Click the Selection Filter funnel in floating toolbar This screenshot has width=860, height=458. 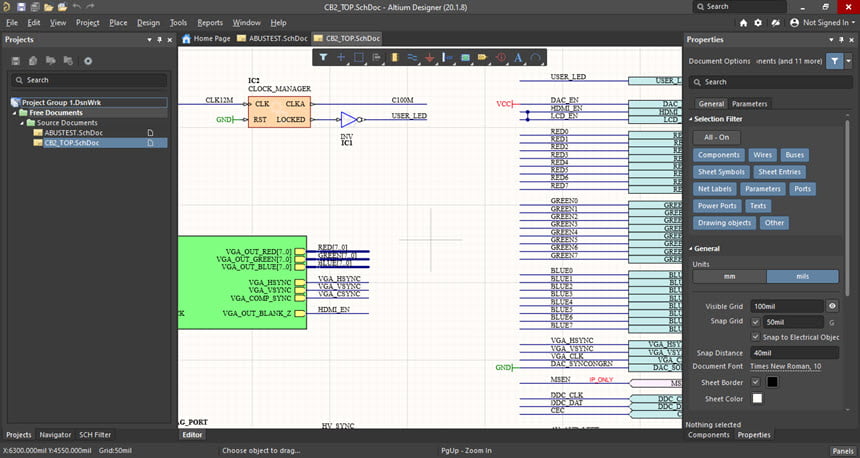323,57
